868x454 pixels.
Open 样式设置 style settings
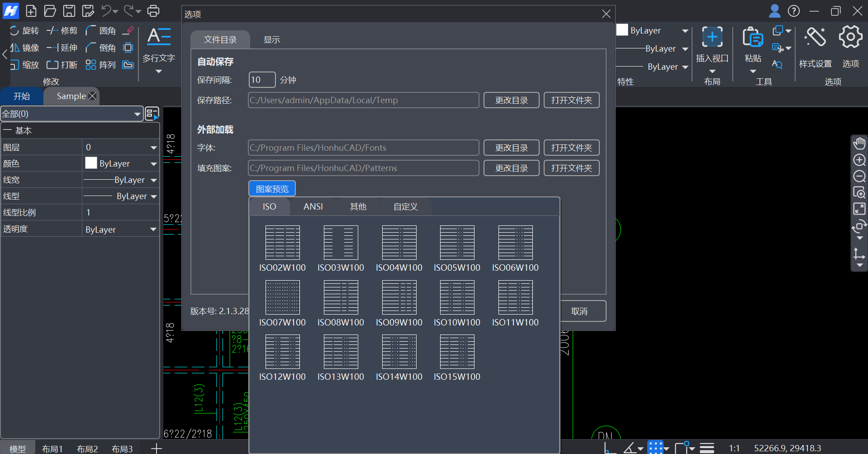point(815,37)
